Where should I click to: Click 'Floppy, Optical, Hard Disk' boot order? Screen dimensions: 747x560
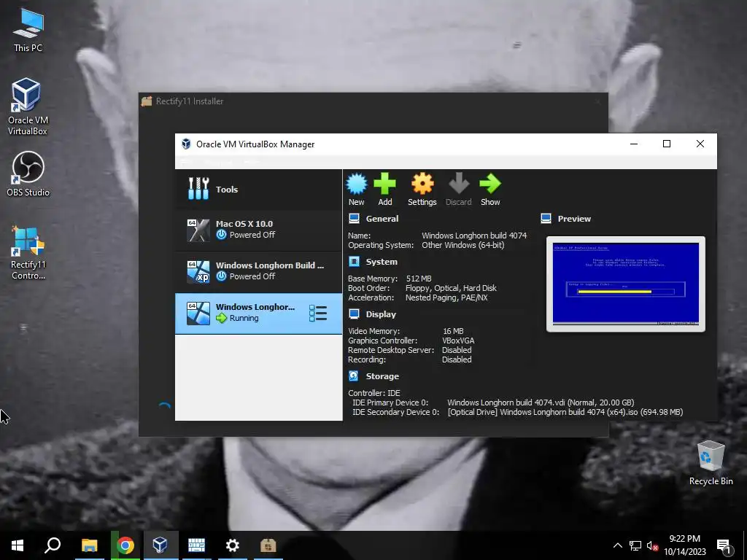(x=451, y=288)
